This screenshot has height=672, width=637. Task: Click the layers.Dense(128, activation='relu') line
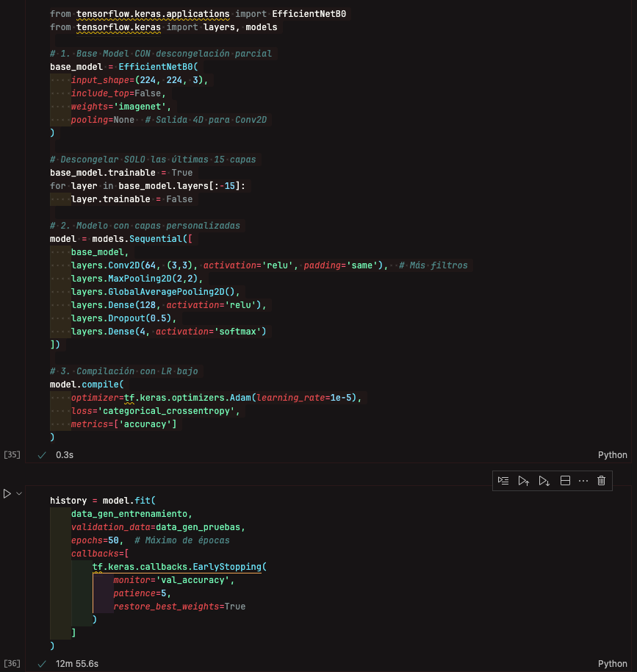pos(169,305)
